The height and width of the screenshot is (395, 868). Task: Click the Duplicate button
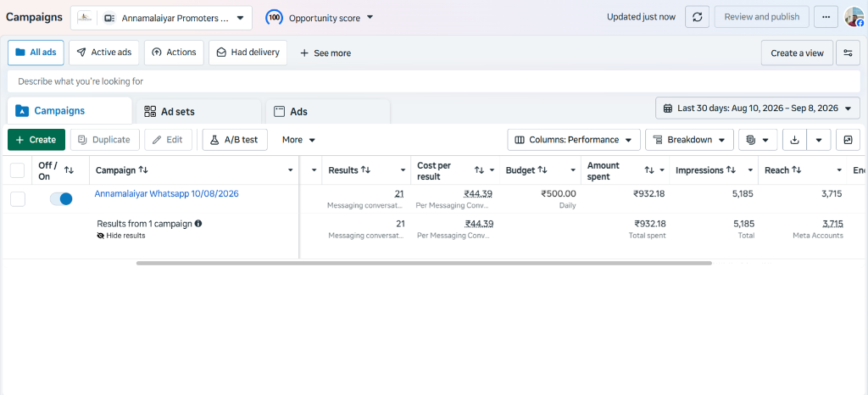[105, 140]
